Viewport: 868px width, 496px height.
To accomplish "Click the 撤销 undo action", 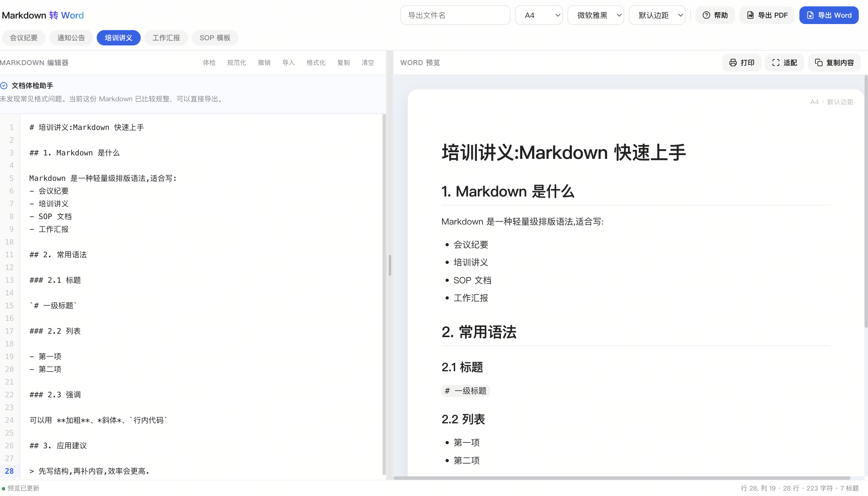I will [x=264, y=63].
